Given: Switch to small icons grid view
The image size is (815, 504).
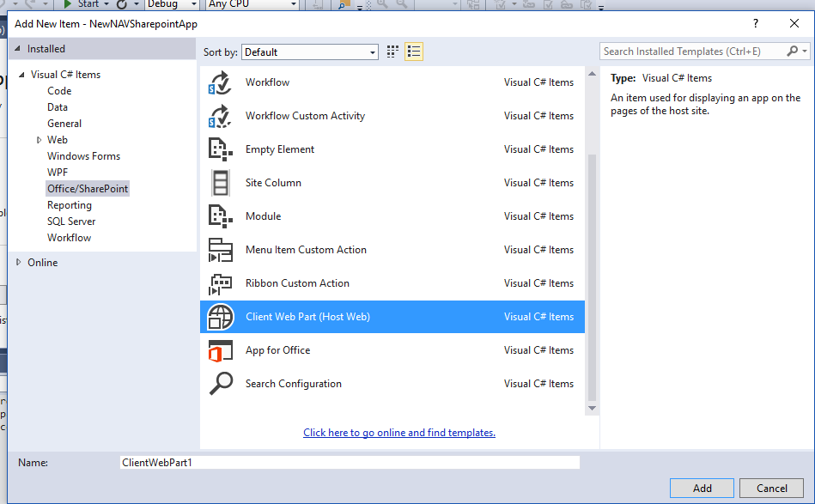Looking at the screenshot, I should click(392, 52).
